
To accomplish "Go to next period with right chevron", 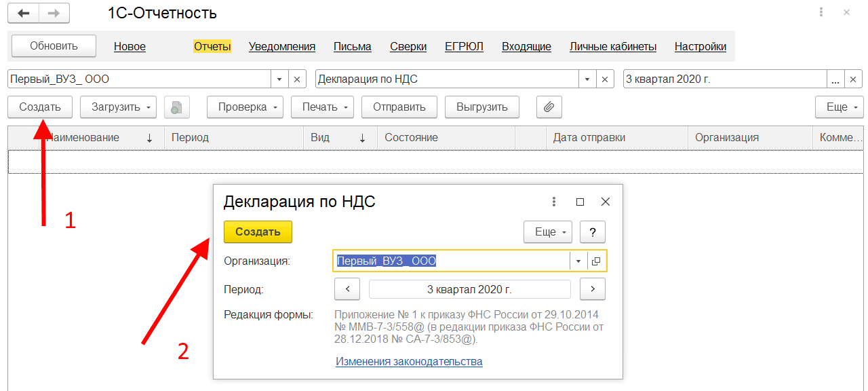I will click(x=593, y=288).
